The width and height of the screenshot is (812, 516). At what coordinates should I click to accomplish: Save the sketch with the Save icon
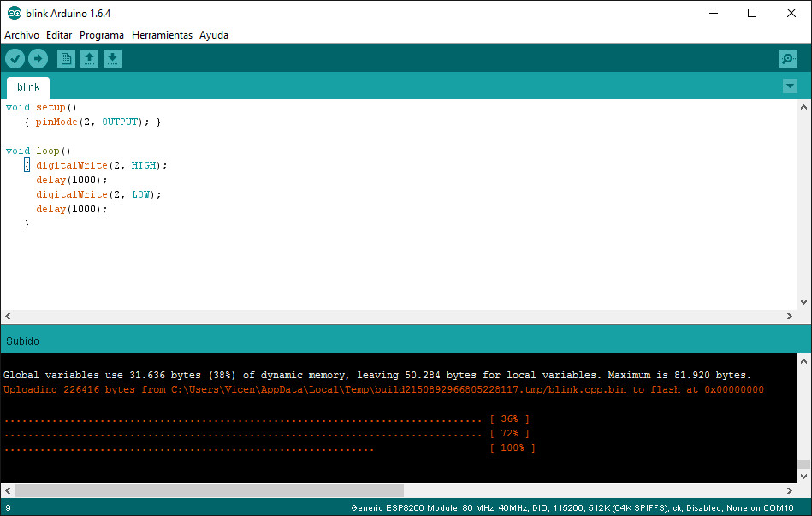pos(112,58)
